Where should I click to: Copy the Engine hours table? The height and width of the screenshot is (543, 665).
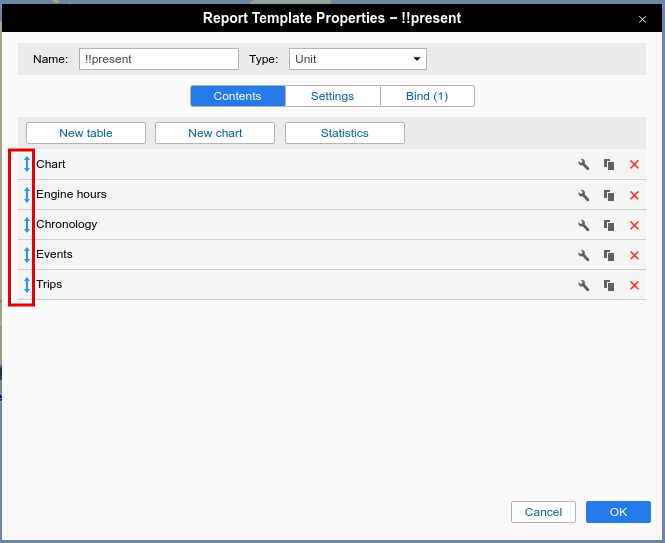[x=609, y=195]
